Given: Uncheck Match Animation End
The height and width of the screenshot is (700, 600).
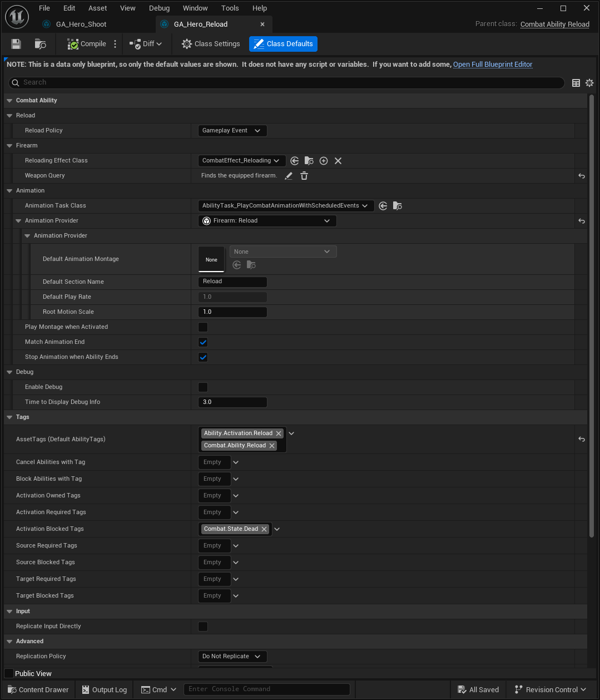Looking at the screenshot, I should [203, 342].
